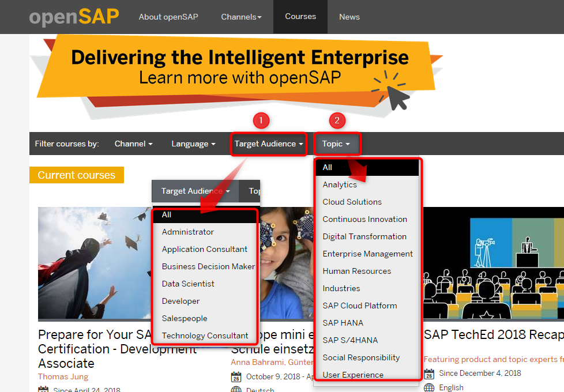Filter by SAP HANA topic
The width and height of the screenshot is (564, 392).
(367, 323)
